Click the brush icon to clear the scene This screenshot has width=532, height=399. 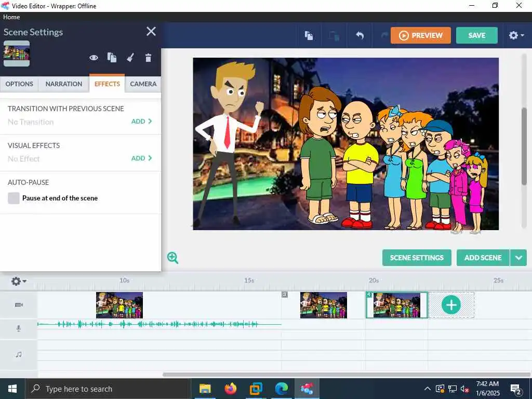(130, 58)
